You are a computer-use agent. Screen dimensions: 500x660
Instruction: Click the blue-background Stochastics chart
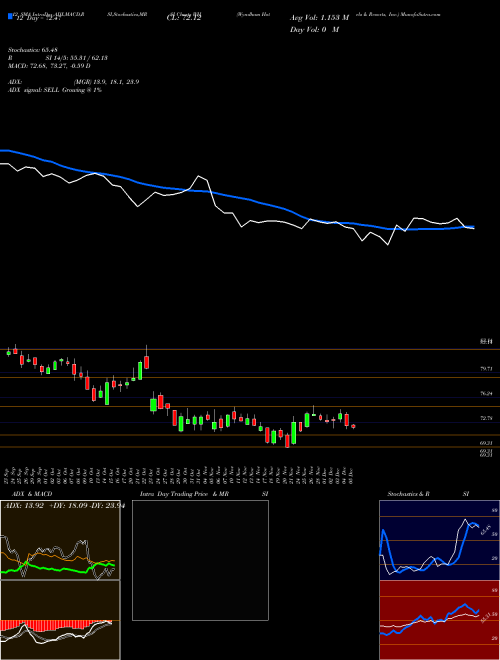tap(439, 540)
